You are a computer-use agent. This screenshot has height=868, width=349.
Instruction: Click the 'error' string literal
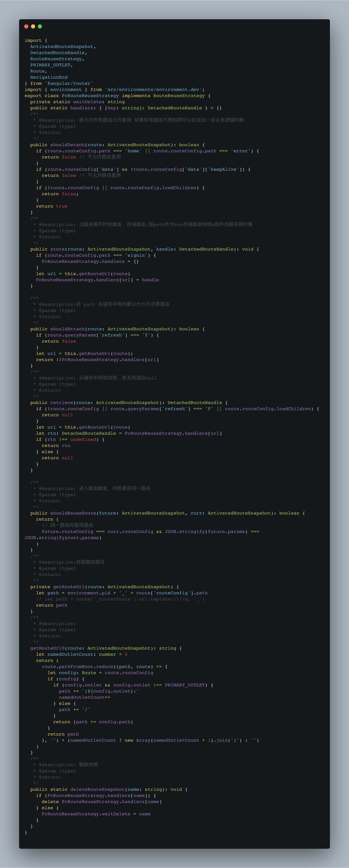point(240,151)
